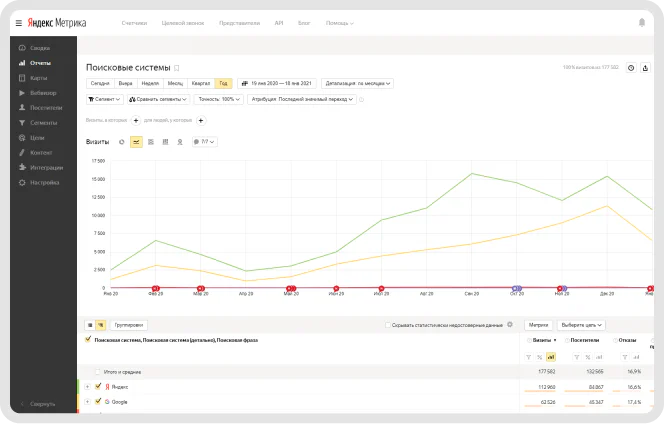The height and width of the screenshot is (424, 664).
Task: Click the Интеграции icon in sidebar
Action: (x=22, y=167)
